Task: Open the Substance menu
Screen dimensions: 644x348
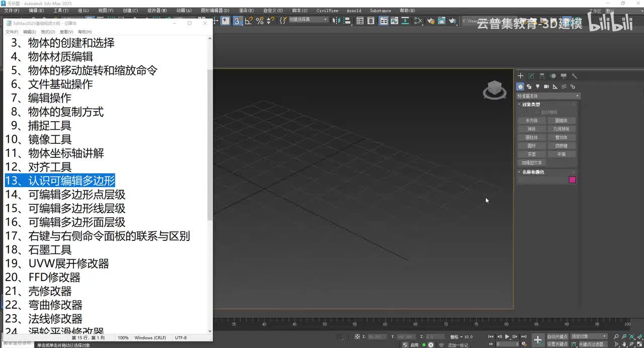Action: coord(380,11)
